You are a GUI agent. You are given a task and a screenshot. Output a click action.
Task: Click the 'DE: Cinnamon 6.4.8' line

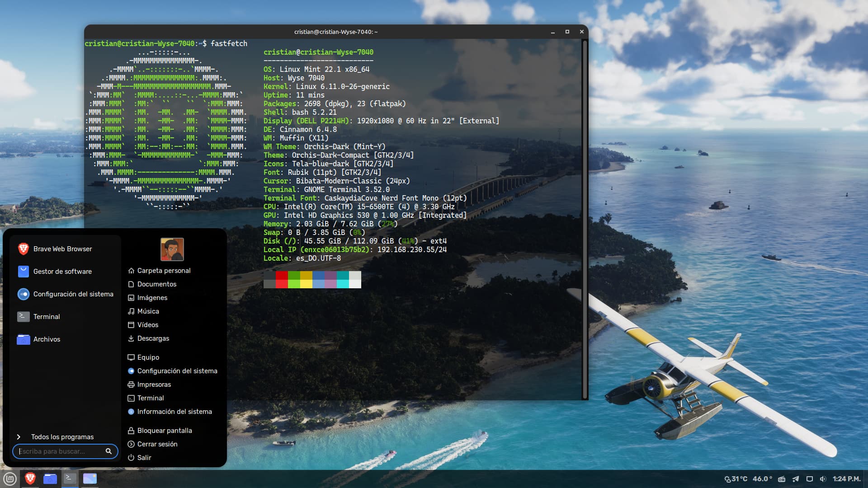pos(300,130)
